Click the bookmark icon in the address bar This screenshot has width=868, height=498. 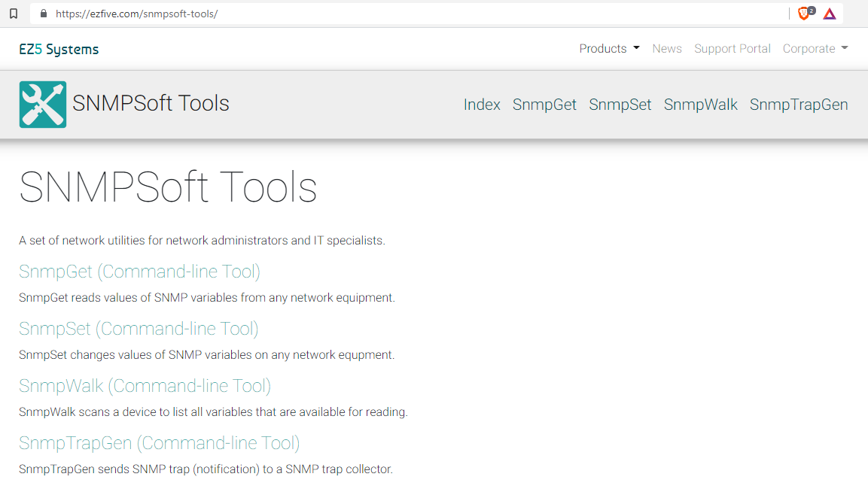(14, 14)
